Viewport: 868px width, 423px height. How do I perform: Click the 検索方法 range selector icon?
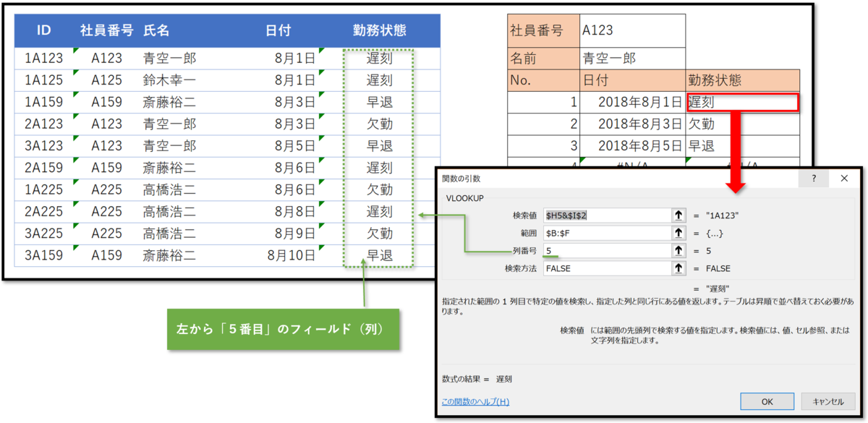678,268
